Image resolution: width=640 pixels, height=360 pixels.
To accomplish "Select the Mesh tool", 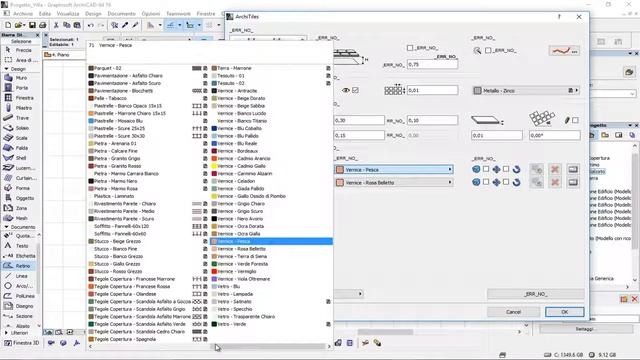I will coord(20,218).
